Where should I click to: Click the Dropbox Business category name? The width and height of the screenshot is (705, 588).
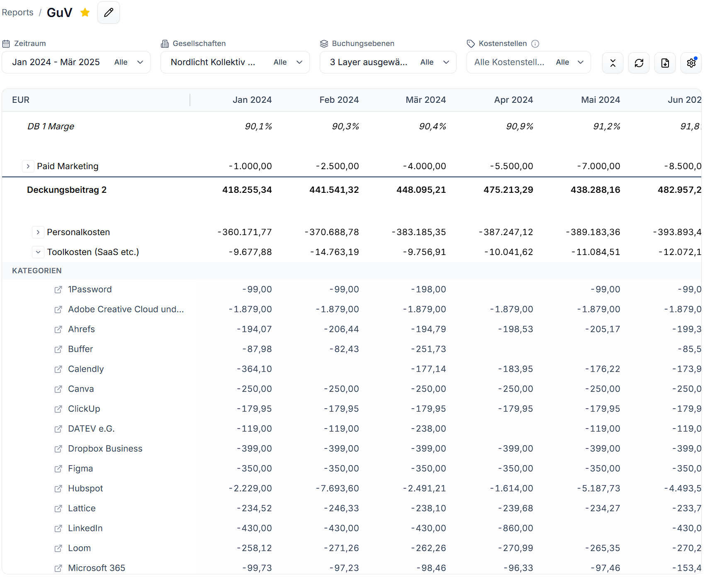coord(105,449)
